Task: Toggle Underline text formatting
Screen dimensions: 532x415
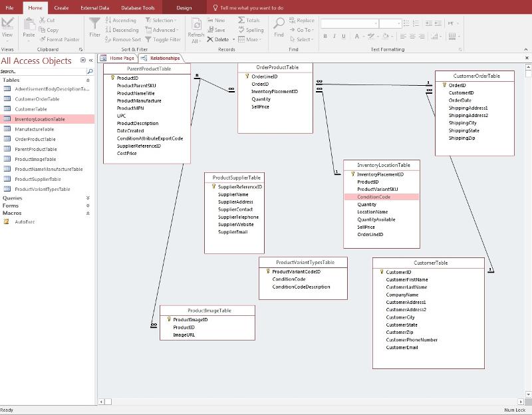Action: click(344, 37)
